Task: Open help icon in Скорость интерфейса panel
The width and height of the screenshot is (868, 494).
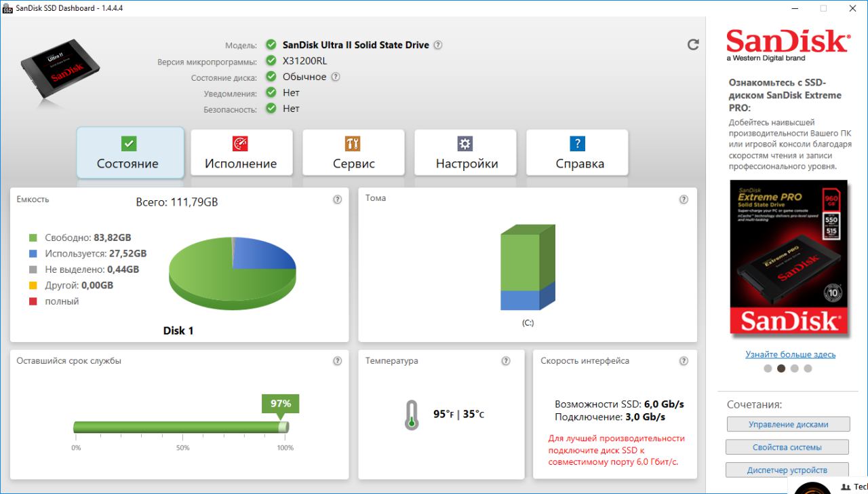Action: coord(684,361)
